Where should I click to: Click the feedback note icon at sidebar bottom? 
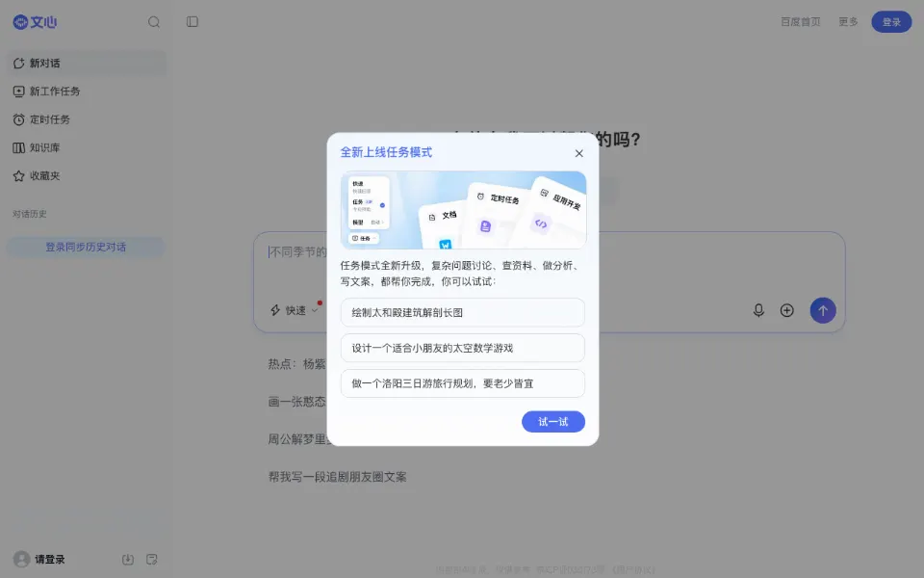(x=151, y=559)
